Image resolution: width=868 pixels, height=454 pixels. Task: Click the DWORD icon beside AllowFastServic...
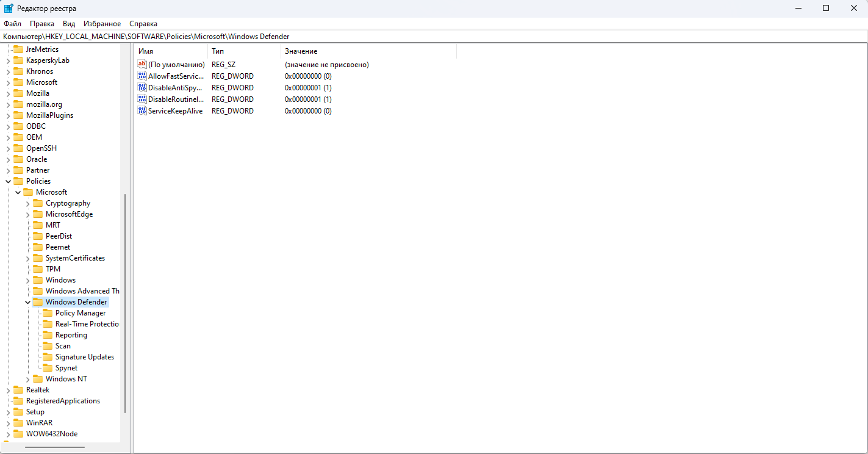[142, 76]
